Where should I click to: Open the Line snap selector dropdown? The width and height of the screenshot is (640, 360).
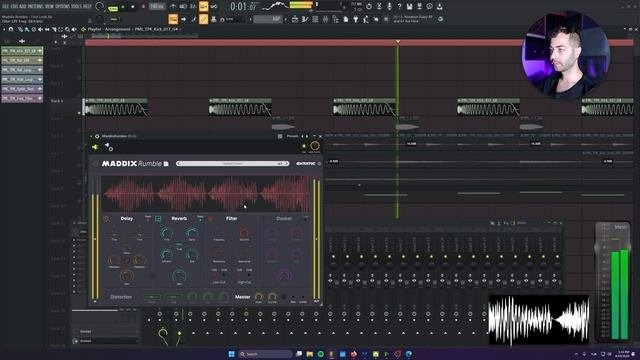(236, 19)
